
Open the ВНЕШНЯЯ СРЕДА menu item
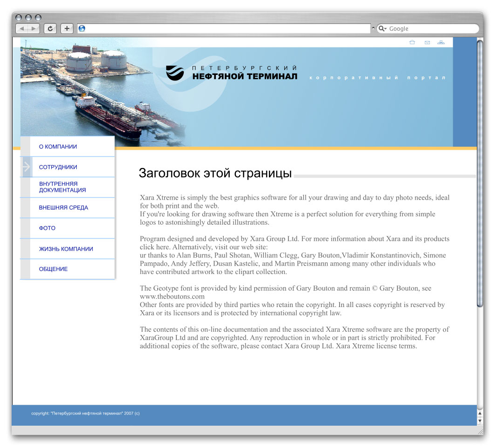[67, 208]
